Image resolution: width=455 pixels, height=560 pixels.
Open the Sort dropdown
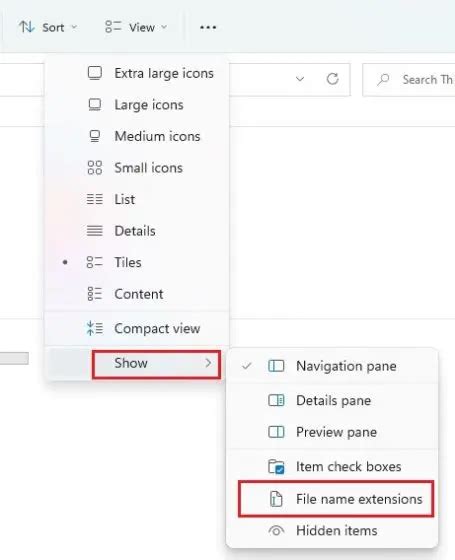tap(48, 27)
